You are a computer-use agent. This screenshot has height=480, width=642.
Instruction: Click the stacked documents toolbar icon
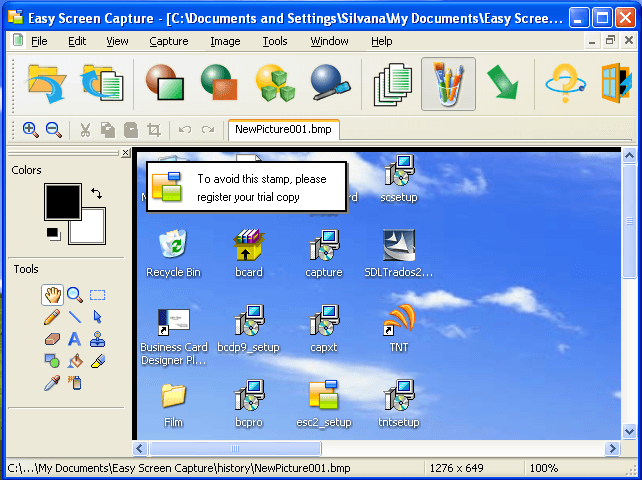[392, 84]
